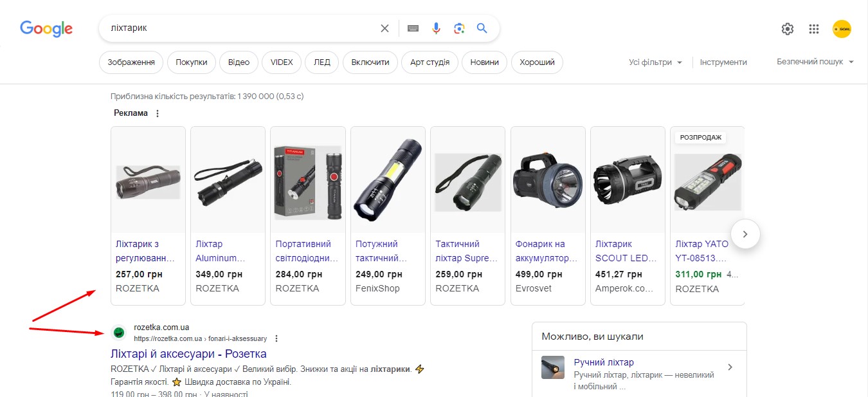Open the Потужний тактичний… product link
Image resolution: width=868 pixels, height=397 pixels.
(x=381, y=251)
